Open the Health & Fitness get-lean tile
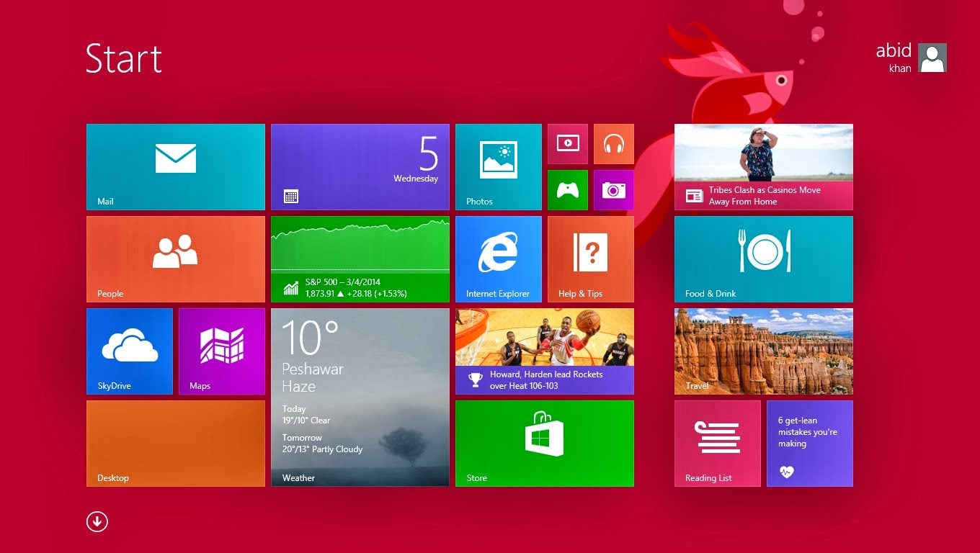 (810, 444)
